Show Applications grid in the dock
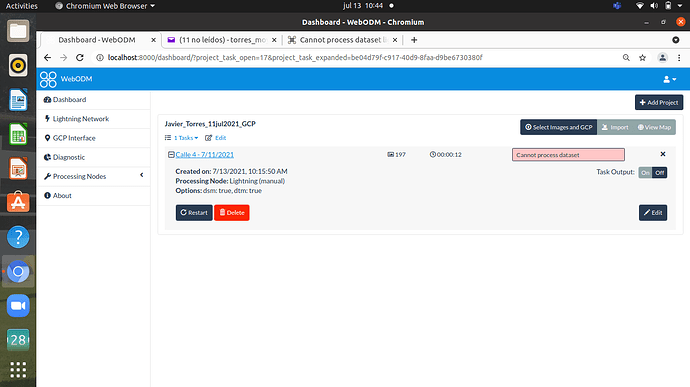This screenshot has width=690, height=387. coord(18,370)
